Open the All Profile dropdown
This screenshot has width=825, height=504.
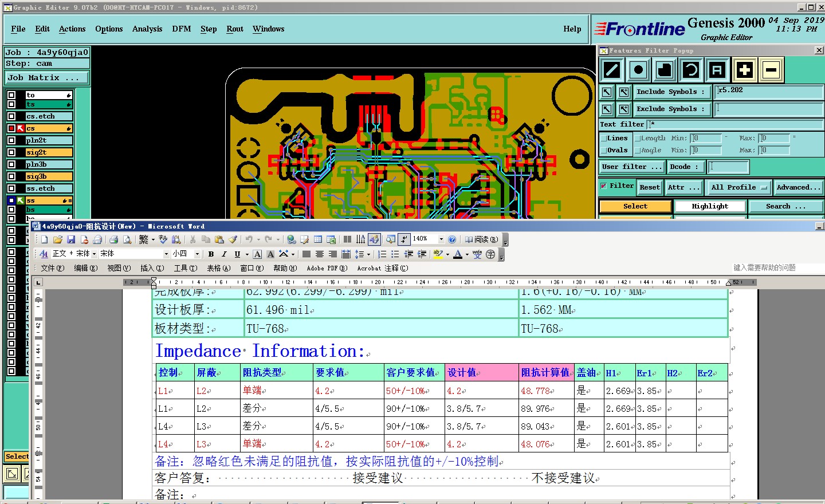tap(739, 187)
